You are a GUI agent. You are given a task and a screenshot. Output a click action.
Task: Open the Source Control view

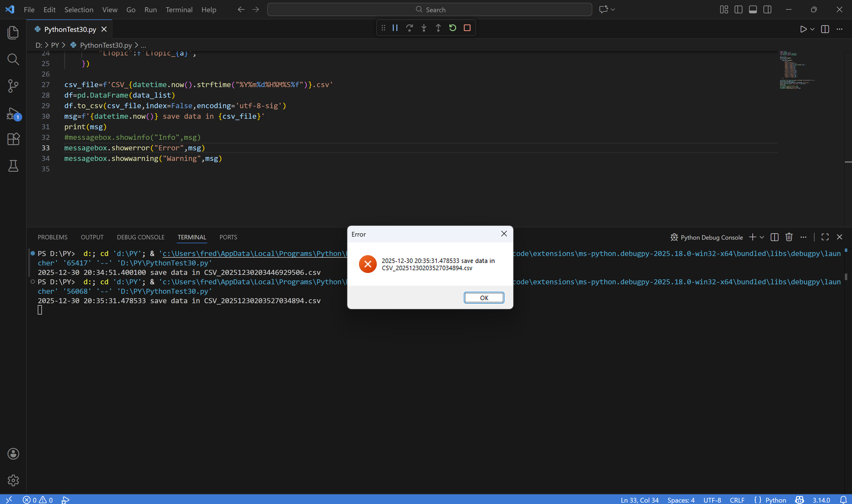pyautogui.click(x=13, y=86)
